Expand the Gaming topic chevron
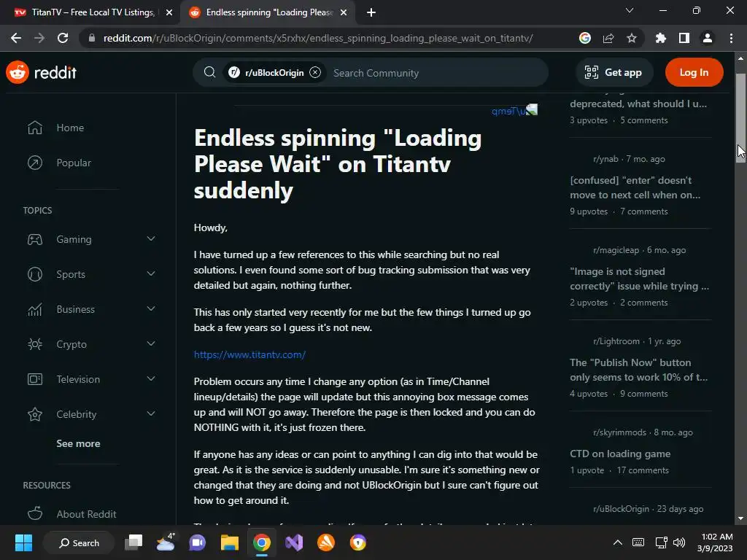This screenshot has height=560, width=747. tap(151, 238)
